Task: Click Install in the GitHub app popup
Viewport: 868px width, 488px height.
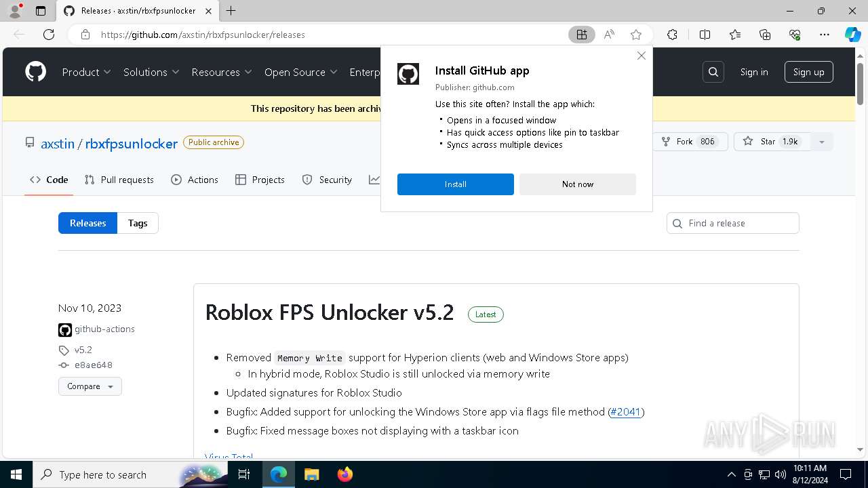Action: pos(456,184)
